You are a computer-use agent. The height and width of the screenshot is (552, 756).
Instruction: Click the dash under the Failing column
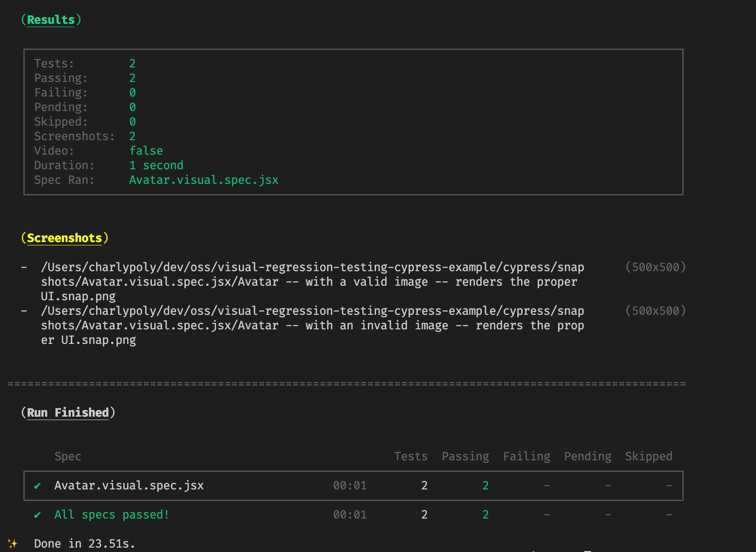click(x=547, y=486)
